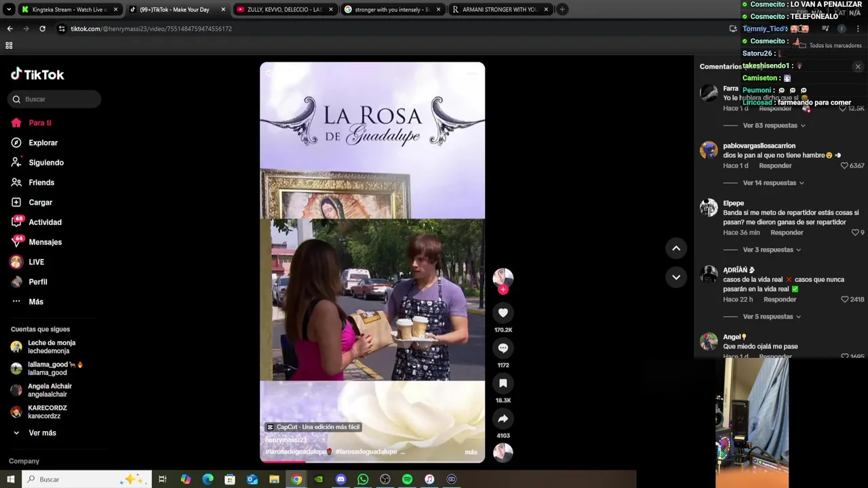Open Microsoft Edge from the taskbar
The height and width of the screenshot is (488, 868).
click(x=208, y=479)
